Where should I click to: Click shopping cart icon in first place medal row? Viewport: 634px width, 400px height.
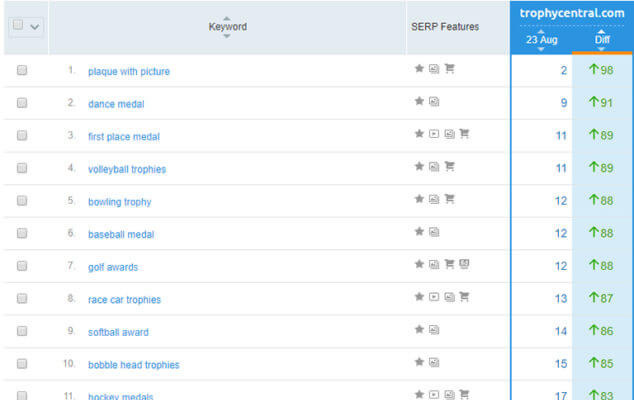pos(464,133)
